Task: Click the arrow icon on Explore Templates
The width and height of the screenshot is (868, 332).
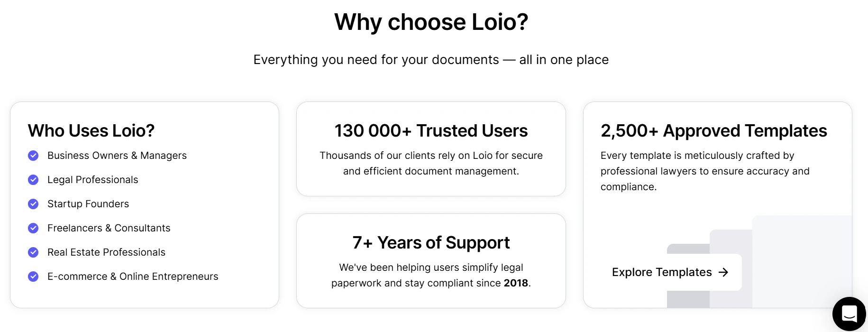Action: pos(724,272)
